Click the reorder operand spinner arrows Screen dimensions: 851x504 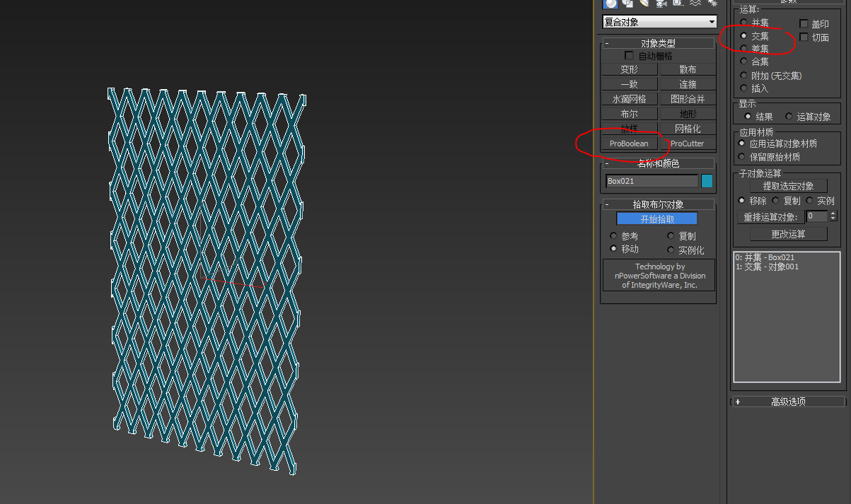click(x=833, y=216)
